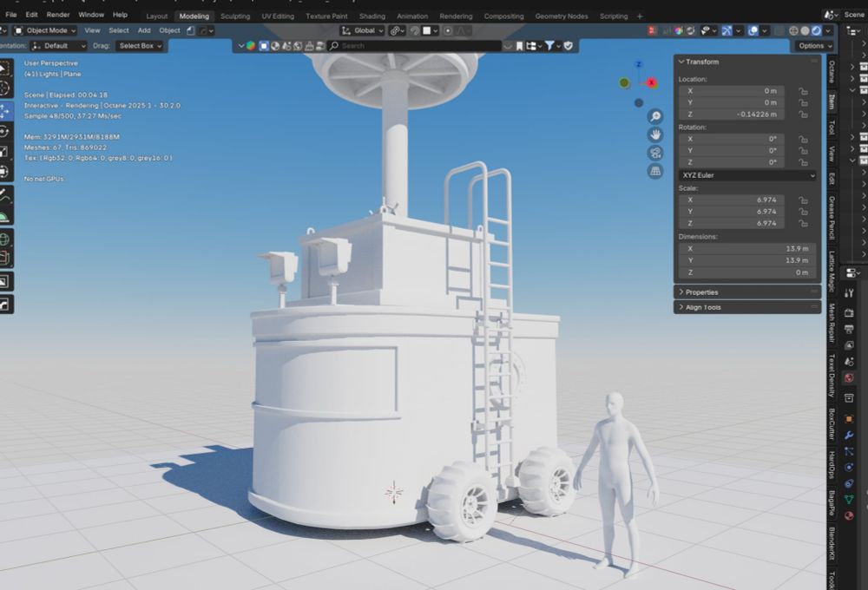Open the Global transform orientation dropdown
The width and height of the screenshot is (868, 590).
tap(362, 30)
